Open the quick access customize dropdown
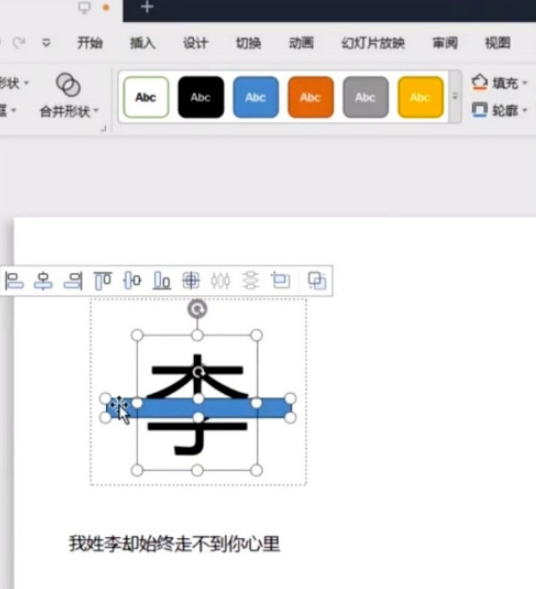 46,43
